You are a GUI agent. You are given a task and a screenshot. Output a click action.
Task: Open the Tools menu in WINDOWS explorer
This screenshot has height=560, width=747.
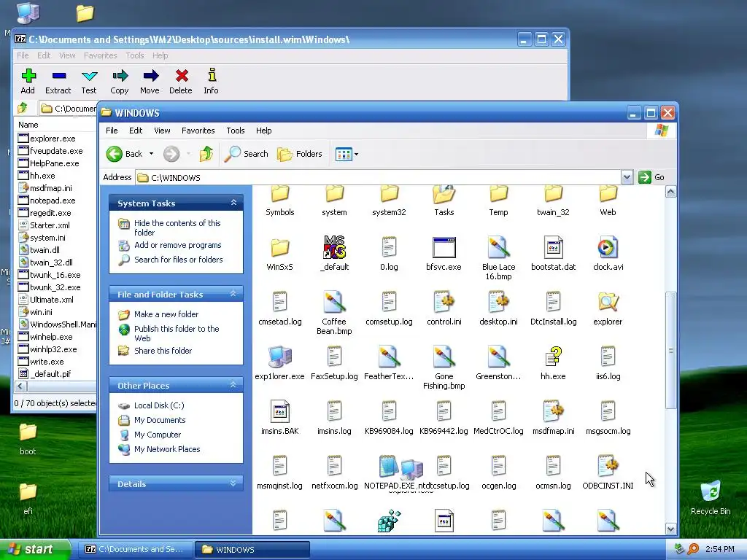(236, 131)
